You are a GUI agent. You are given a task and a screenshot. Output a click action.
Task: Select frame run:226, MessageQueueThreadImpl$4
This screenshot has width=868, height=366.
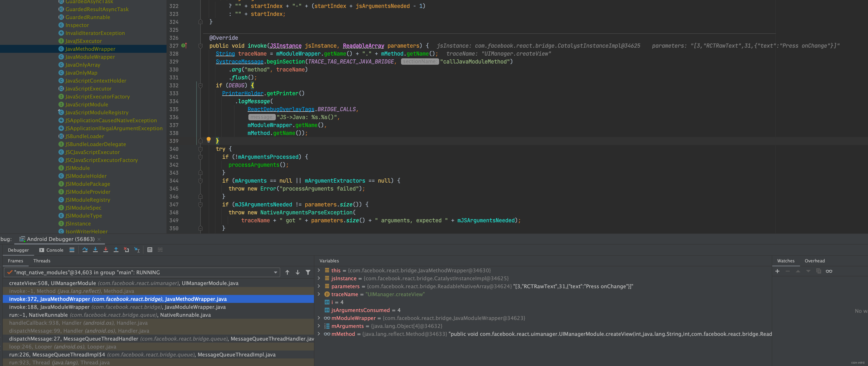coord(158,354)
